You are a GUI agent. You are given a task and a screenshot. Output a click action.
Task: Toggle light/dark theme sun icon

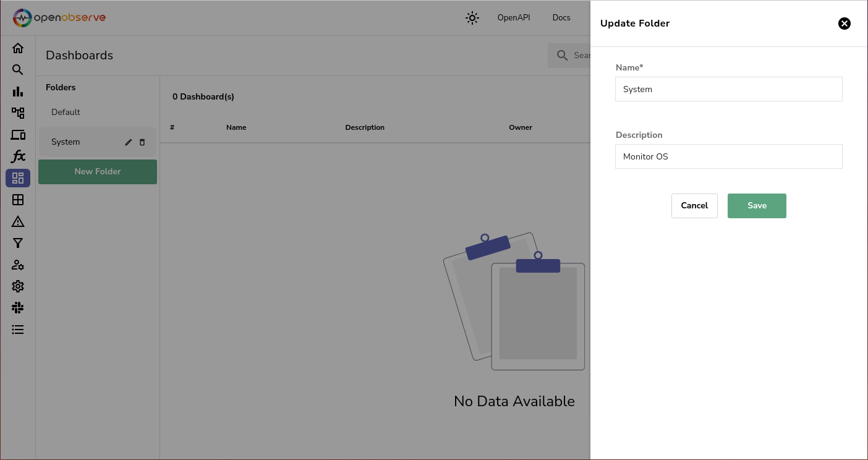pos(472,18)
